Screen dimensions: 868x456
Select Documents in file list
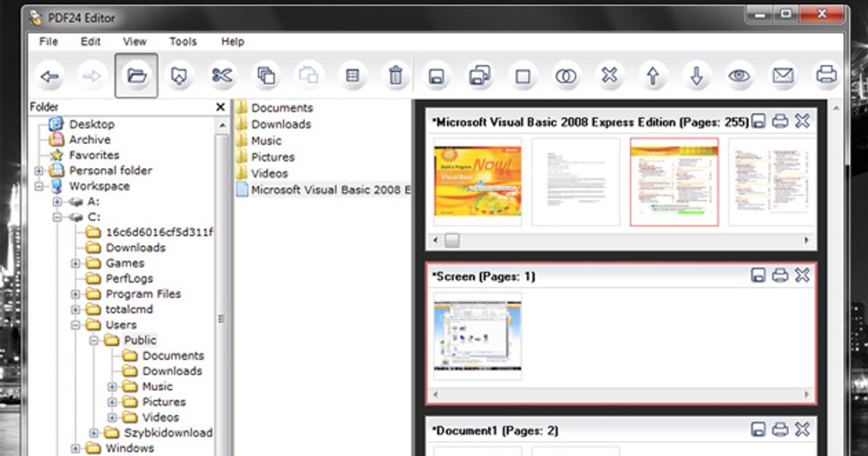click(282, 108)
